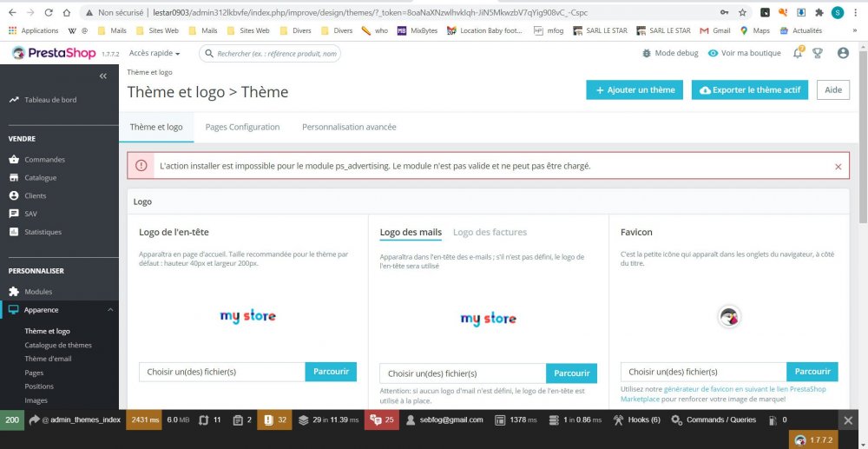This screenshot has height=449, width=868.
Task: Switch to Thème et logo tab
Action: pyautogui.click(x=156, y=127)
